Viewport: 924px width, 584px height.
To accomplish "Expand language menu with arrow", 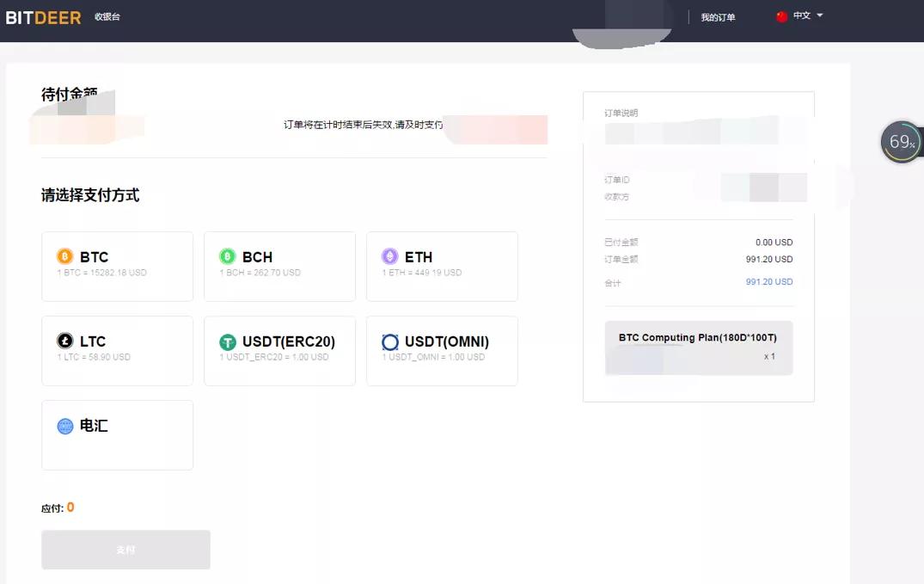I will point(820,15).
